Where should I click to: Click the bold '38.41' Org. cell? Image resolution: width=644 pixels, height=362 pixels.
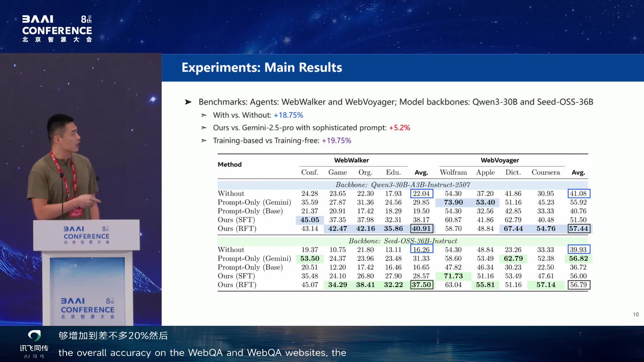[x=365, y=285]
